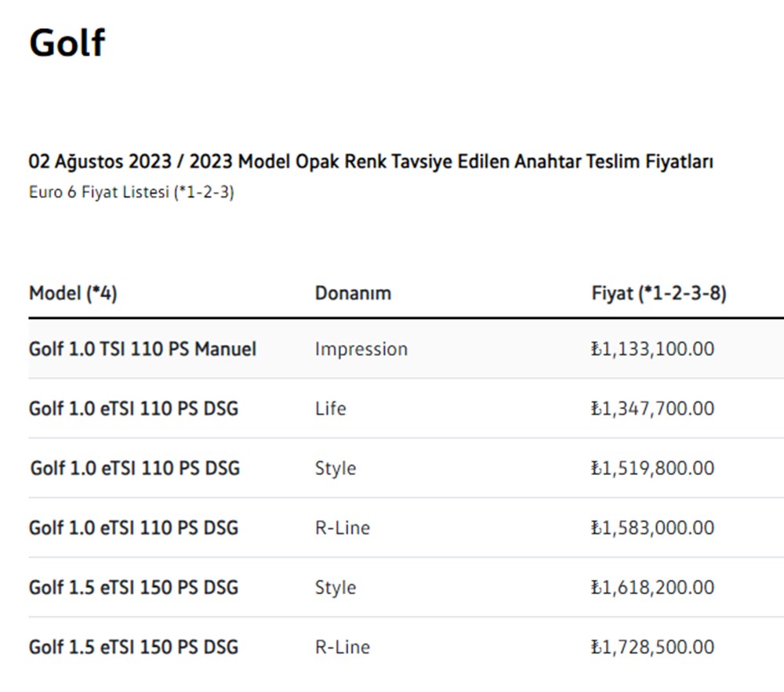Select the 02 Ağustos 2023 price list title
Viewport: 784px width, 692px height.
370,162
